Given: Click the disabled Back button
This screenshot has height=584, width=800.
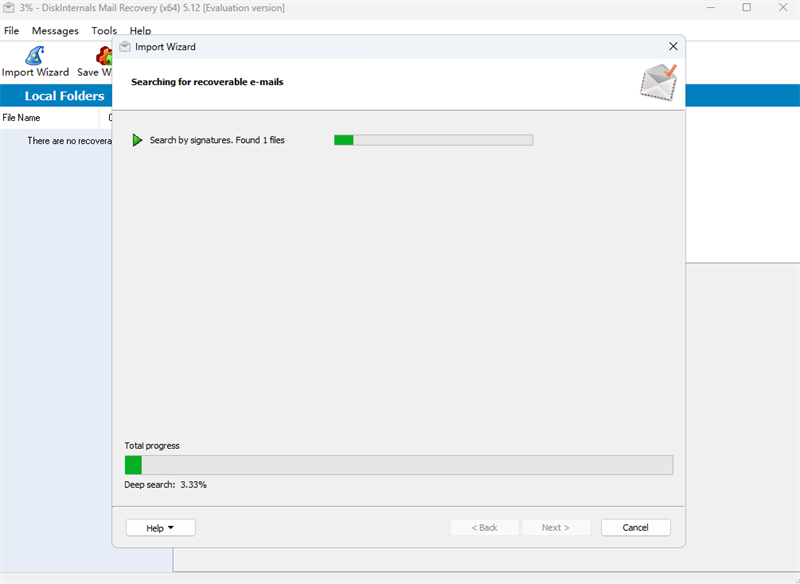Looking at the screenshot, I should (484, 528).
